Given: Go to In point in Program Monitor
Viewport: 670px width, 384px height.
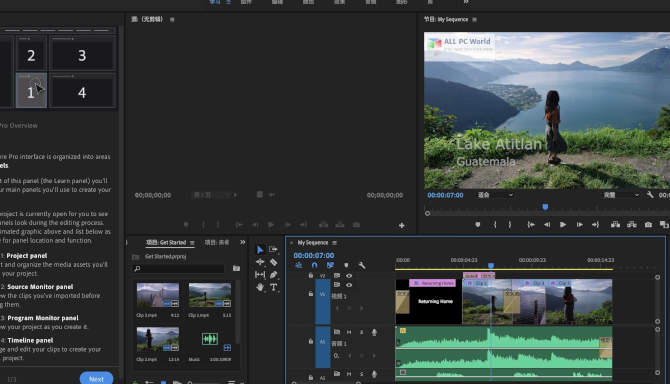Looking at the screenshot, I should (531, 224).
